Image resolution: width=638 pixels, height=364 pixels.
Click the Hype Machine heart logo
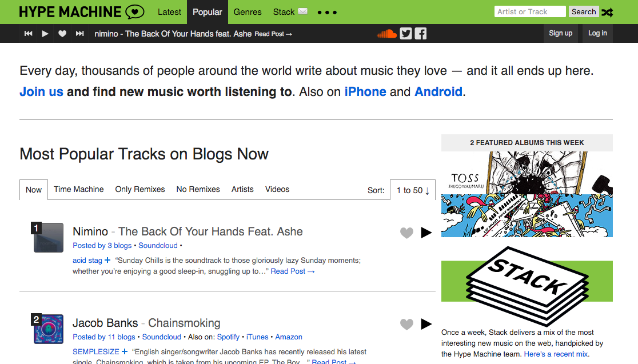[135, 12]
